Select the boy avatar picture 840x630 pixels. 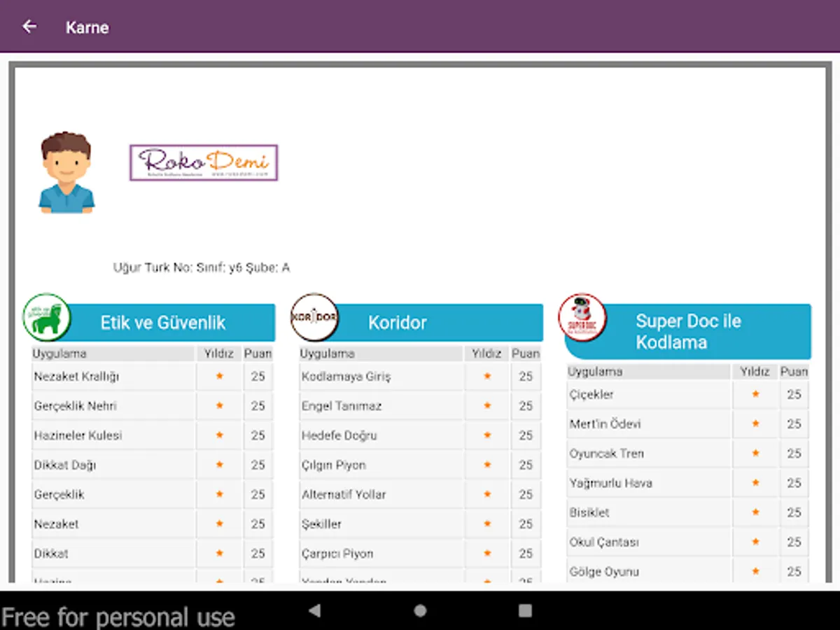click(x=66, y=172)
